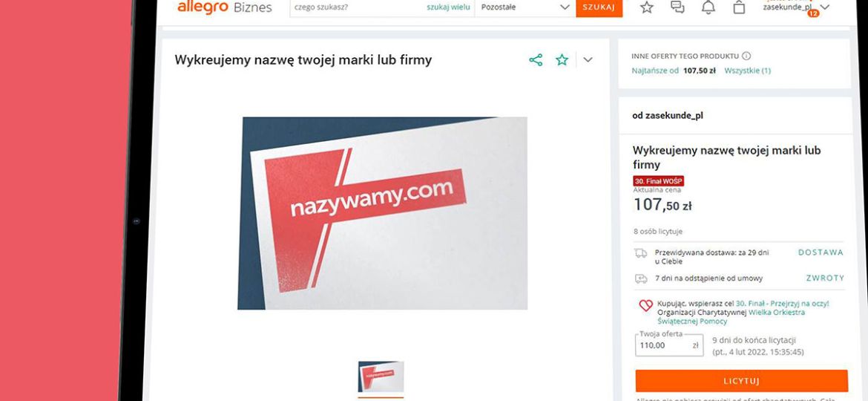Open ZWROTY returns details link
Image resolution: width=868 pixels, height=401 pixels.
[825, 278]
